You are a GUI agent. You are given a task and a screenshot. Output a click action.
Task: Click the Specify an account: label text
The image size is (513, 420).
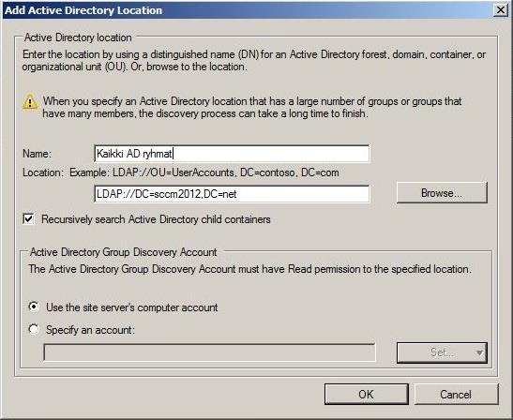pos(90,330)
